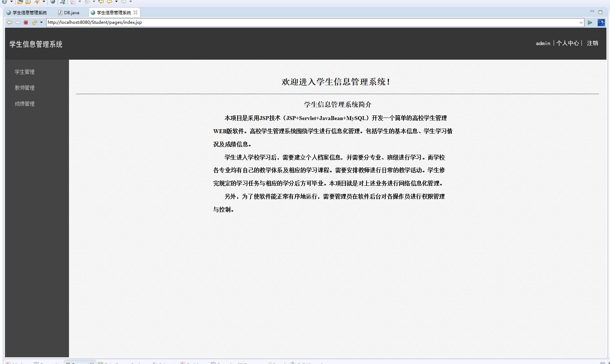This screenshot has height=364, width=610.
Task: Click the 注销 logout link
Action: coord(592,43)
